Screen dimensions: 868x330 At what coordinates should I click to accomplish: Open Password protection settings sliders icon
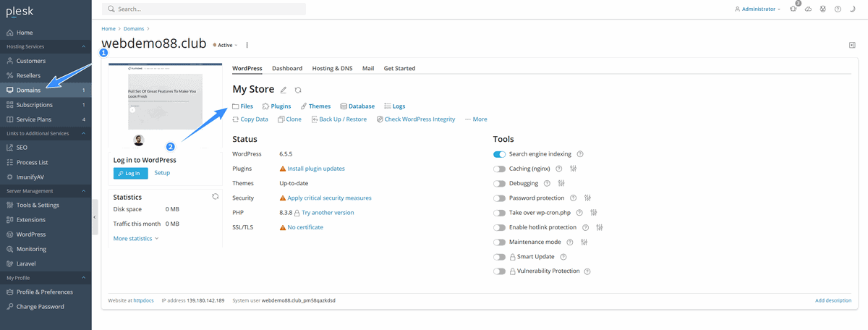tap(587, 198)
